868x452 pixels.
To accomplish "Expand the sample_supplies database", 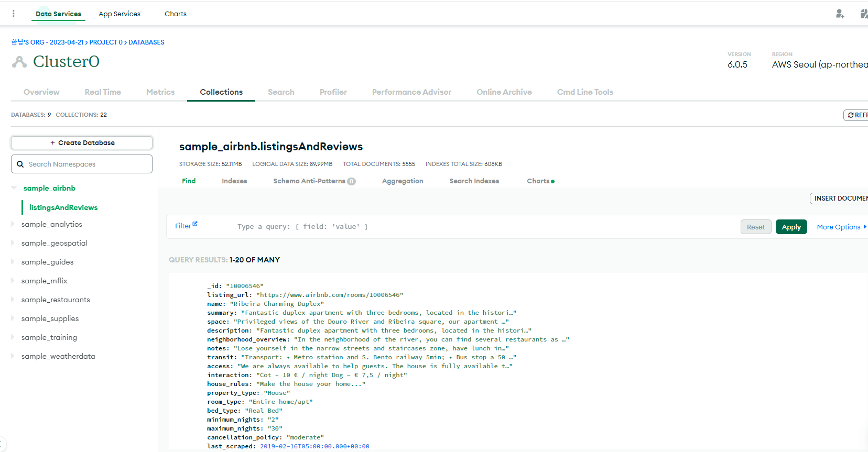I will pyautogui.click(x=13, y=318).
